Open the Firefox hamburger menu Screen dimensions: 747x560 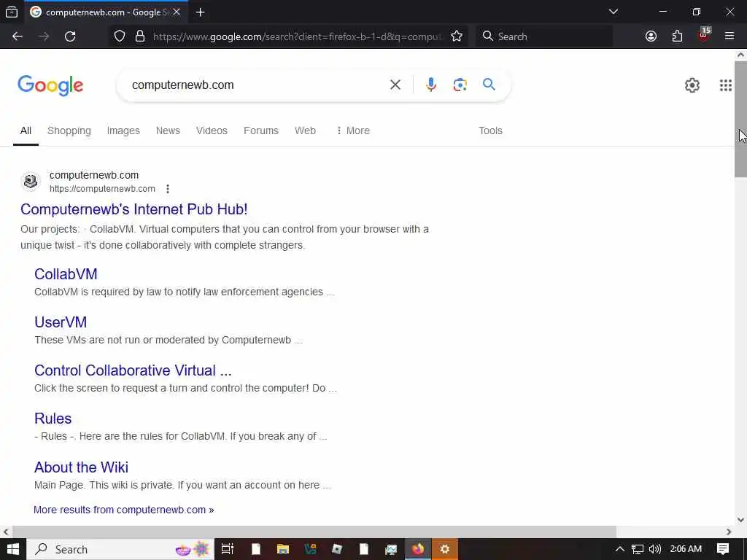729,36
